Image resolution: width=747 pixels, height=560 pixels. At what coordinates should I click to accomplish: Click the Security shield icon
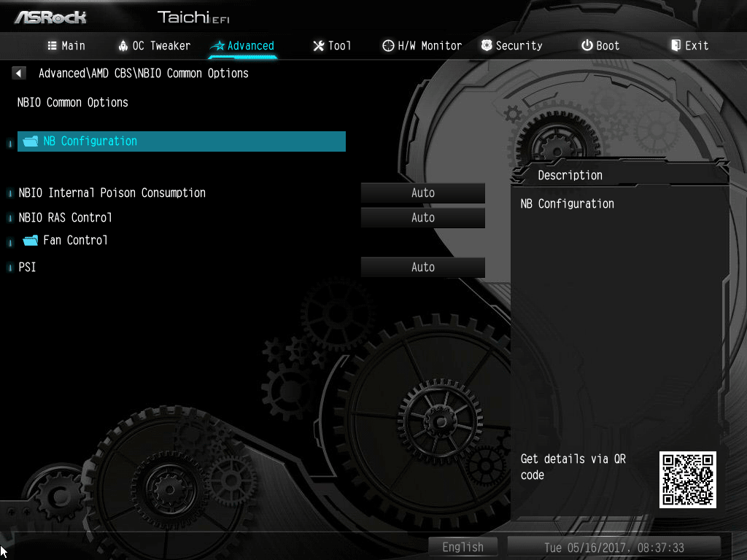click(487, 45)
